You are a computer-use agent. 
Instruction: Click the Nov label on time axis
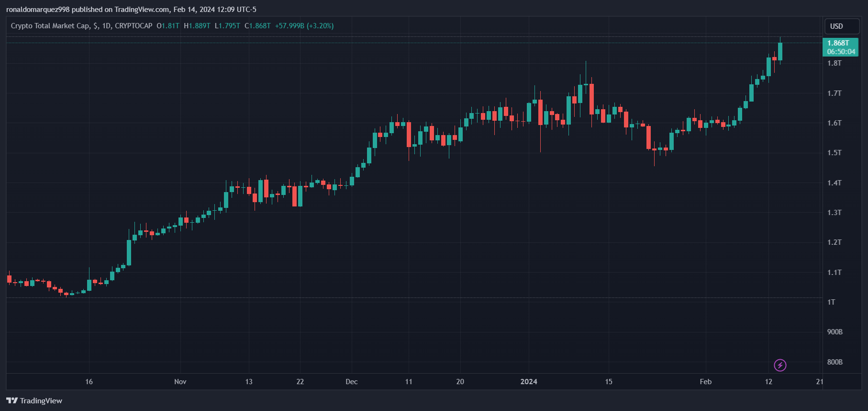tap(180, 382)
